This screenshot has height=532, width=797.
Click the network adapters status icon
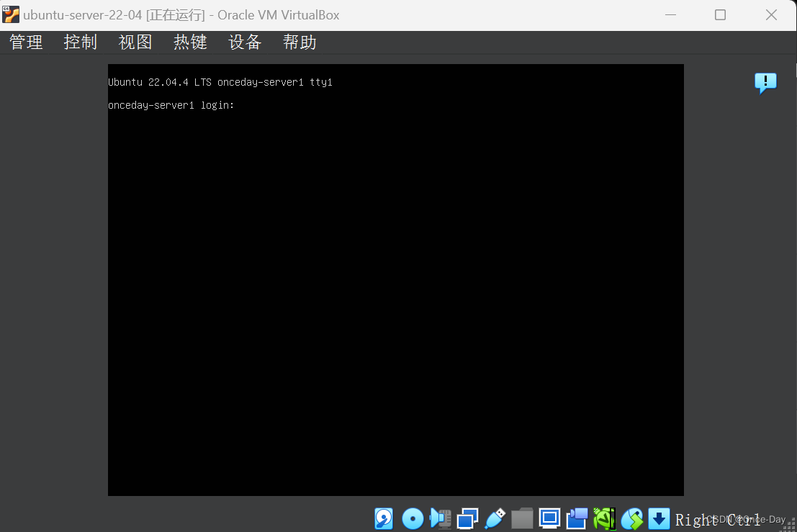click(x=468, y=519)
